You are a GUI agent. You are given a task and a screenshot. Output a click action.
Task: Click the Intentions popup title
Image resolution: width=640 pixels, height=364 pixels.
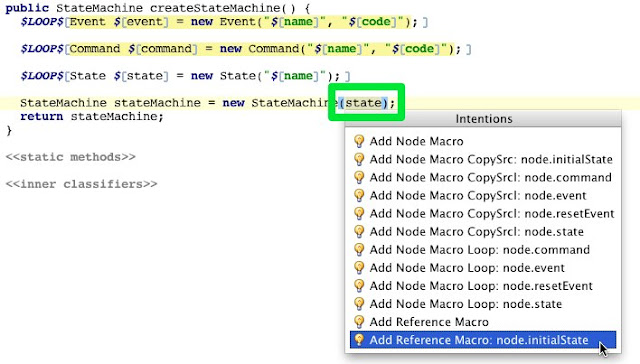(x=484, y=119)
